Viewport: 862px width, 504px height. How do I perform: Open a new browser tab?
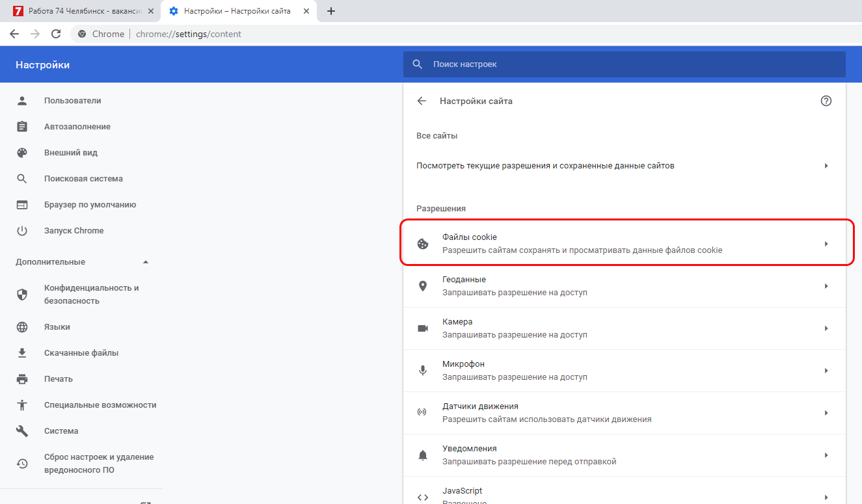click(331, 11)
